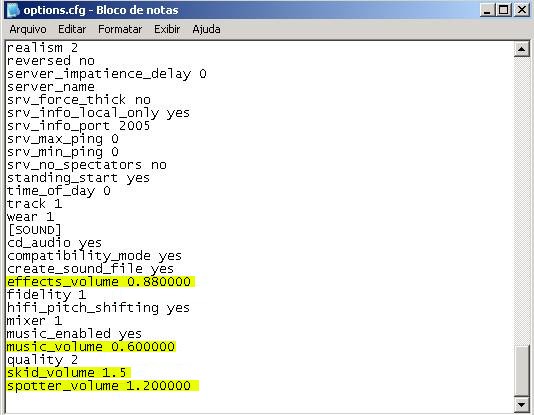Click the scroll up arrow
The image size is (534, 415).
click(x=521, y=49)
